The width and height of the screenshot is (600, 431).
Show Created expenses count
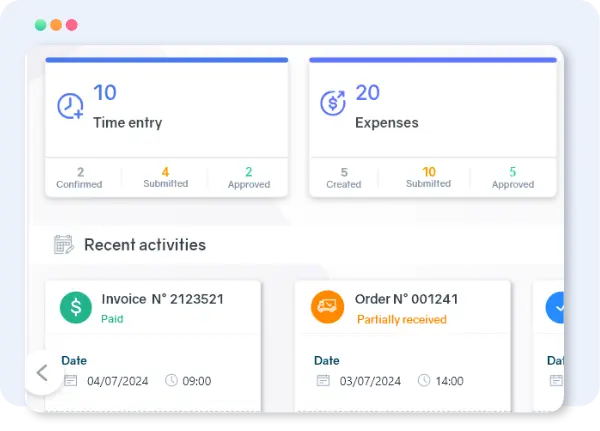[x=343, y=177]
